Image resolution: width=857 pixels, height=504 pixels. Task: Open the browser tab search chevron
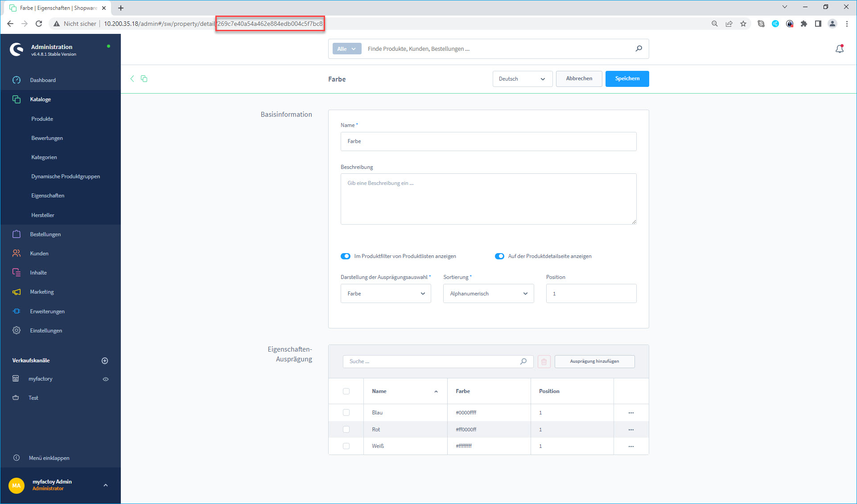click(x=785, y=7)
